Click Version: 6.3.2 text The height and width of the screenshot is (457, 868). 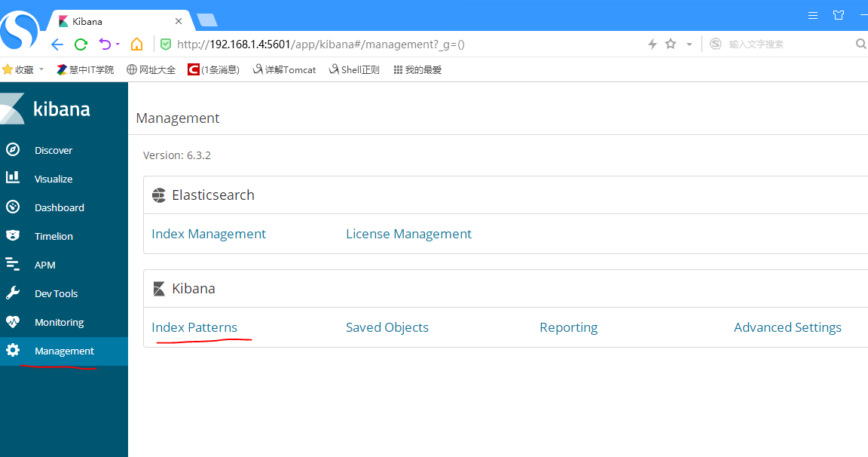click(x=176, y=155)
